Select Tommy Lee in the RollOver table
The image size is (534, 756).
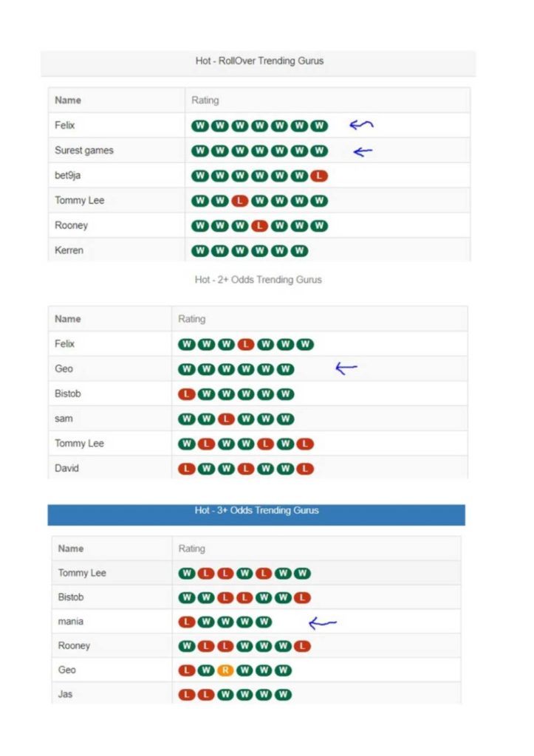coord(80,200)
